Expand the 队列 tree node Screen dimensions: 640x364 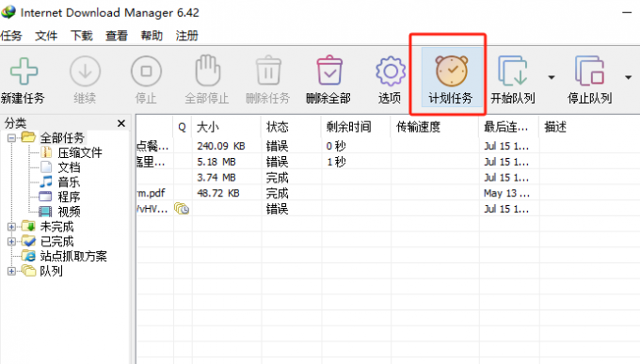(x=12, y=271)
